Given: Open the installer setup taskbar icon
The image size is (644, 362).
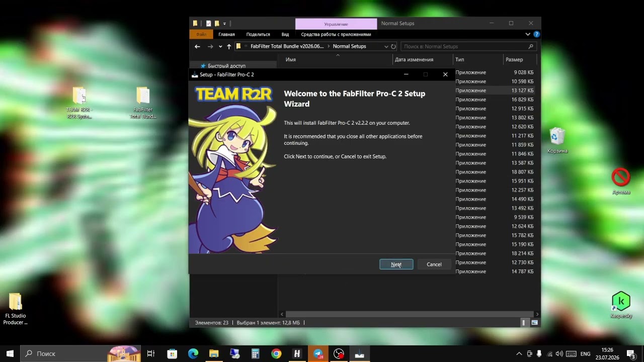Looking at the screenshot, I should click(359, 353).
